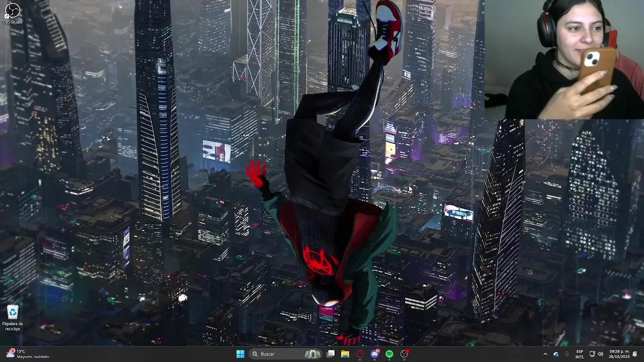Switch ESP INTL keyboard language

(580, 354)
